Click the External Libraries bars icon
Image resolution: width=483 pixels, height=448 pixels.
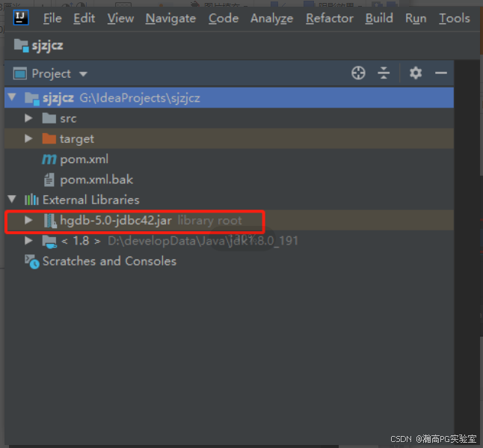[31, 200]
